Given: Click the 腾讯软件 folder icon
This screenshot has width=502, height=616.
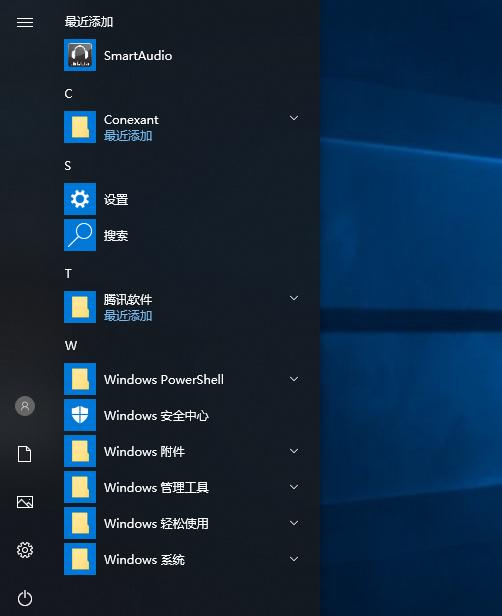Looking at the screenshot, I should point(80,307).
